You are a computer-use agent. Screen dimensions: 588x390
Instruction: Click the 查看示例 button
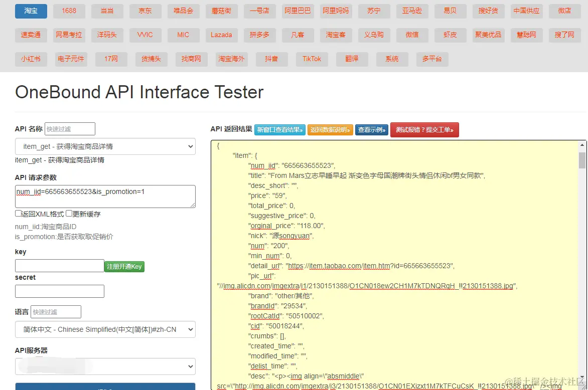372,130
